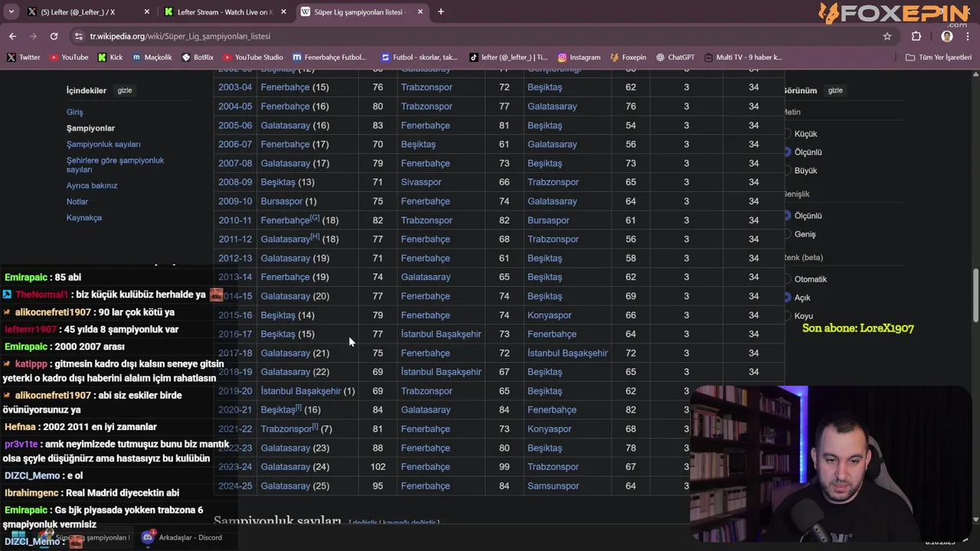
Task: Open the Sivasspor runner-up link
Action: [421, 182]
